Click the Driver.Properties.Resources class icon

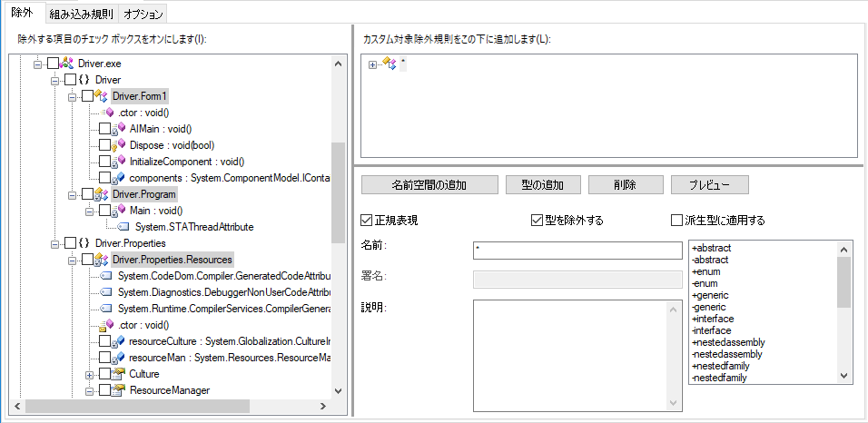[101, 260]
